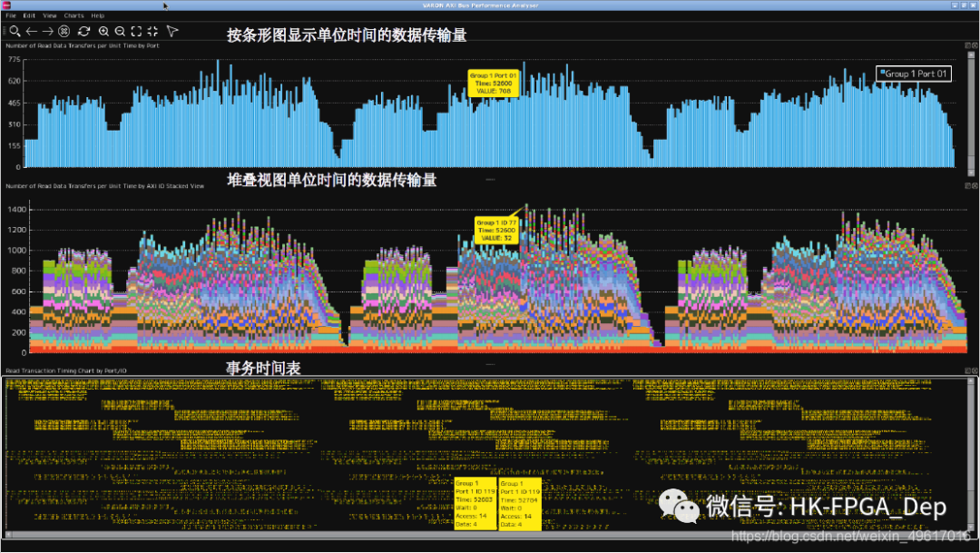Click the timing tooltip with Time: 52704
The height and width of the screenshot is (553, 980).
[520, 504]
